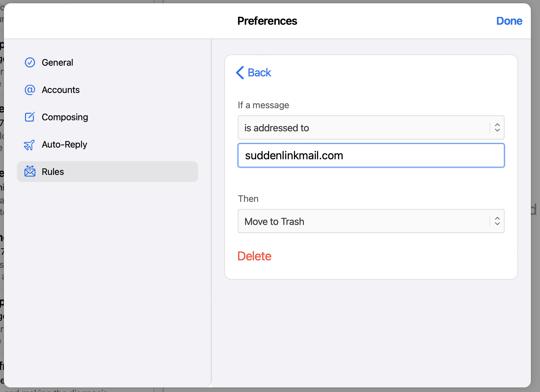Click the Auto-Reply airplane icon
Screen dimensions: 540x392
point(29,145)
